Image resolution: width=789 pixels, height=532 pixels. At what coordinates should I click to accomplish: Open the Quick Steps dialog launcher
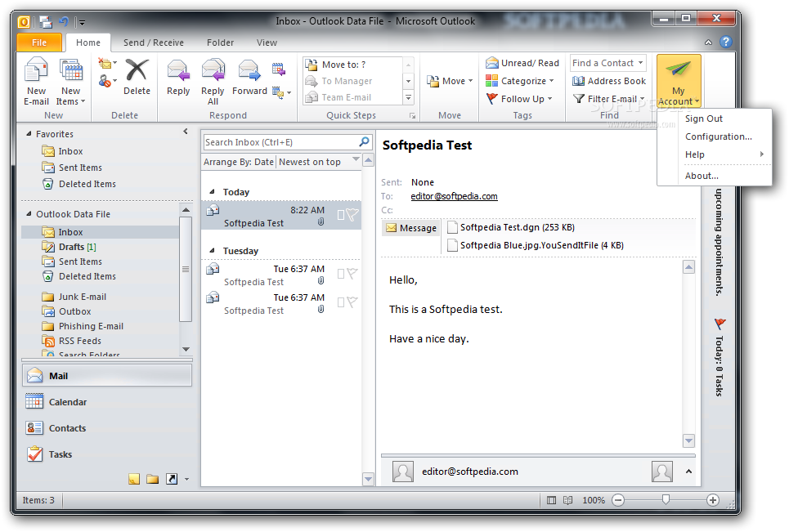click(x=413, y=116)
